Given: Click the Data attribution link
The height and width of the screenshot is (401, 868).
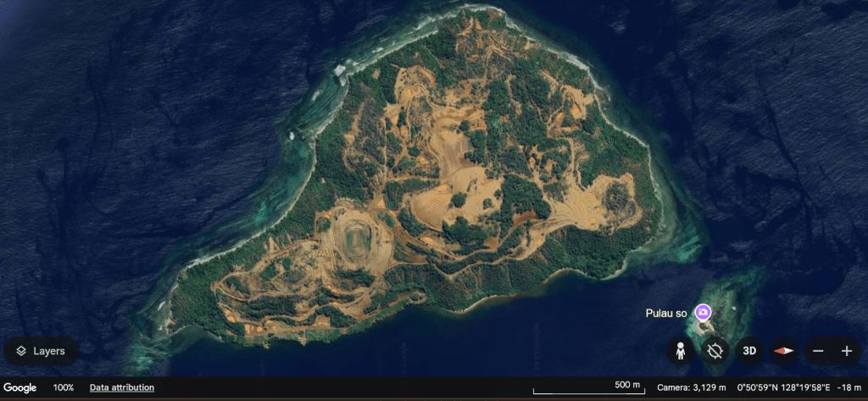Looking at the screenshot, I should point(122,387).
